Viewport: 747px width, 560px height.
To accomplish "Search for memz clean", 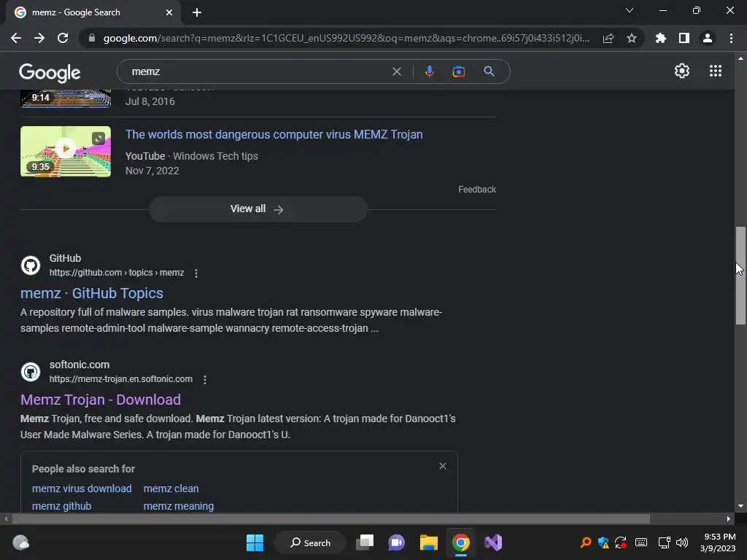I will pyautogui.click(x=171, y=489).
